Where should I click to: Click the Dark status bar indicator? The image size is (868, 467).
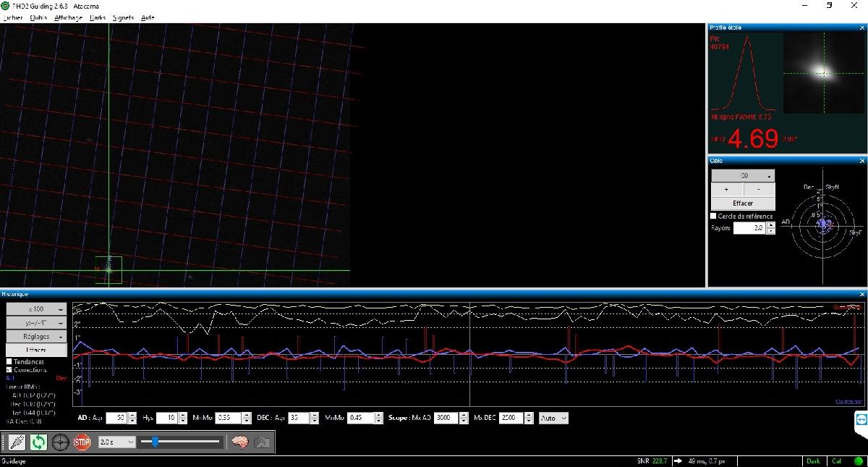[814, 460]
